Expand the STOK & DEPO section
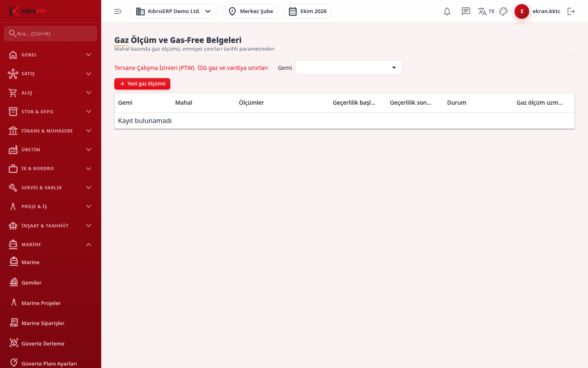This screenshot has height=368, width=588. 51,112
